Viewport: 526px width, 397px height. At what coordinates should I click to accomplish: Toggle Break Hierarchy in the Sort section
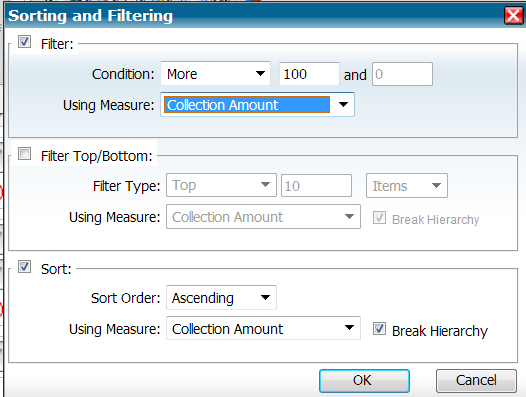point(379,329)
